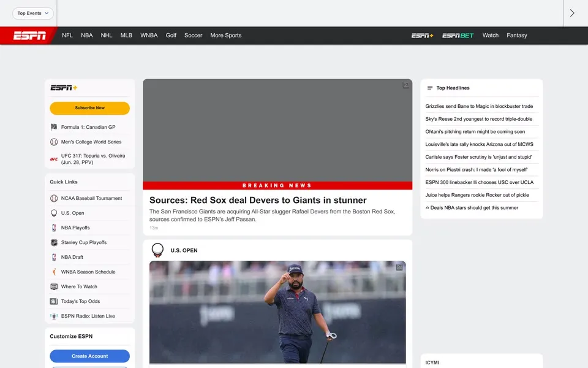Click the ESPN+ logo in sidebar card
The width and height of the screenshot is (588, 368).
(64, 88)
